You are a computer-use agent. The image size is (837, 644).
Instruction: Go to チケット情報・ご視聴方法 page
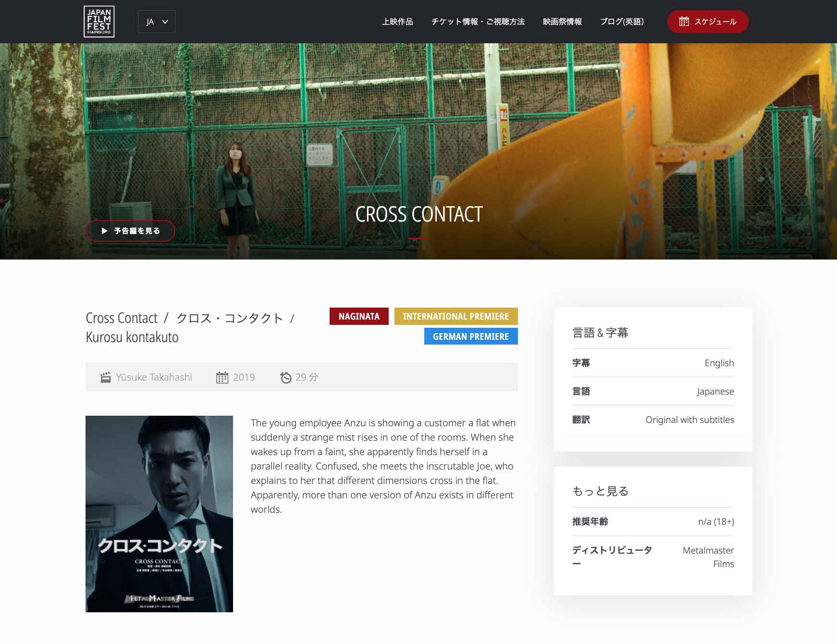tap(478, 22)
